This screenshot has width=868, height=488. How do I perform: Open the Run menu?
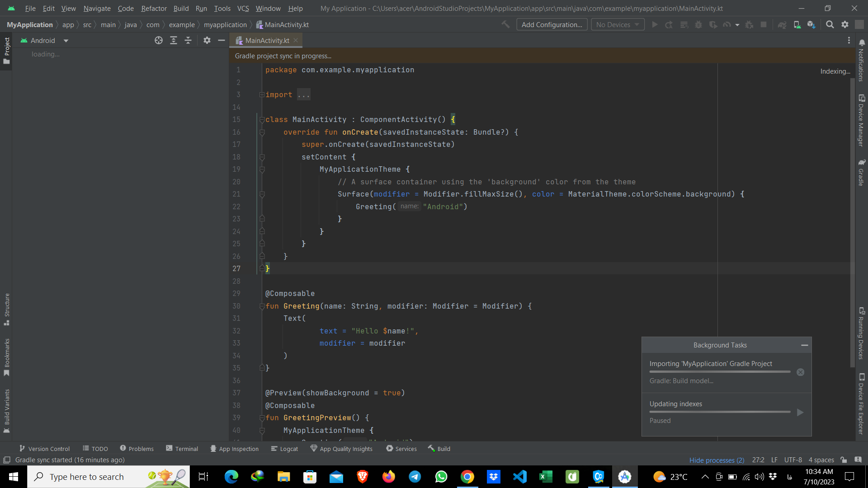click(202, 8)
